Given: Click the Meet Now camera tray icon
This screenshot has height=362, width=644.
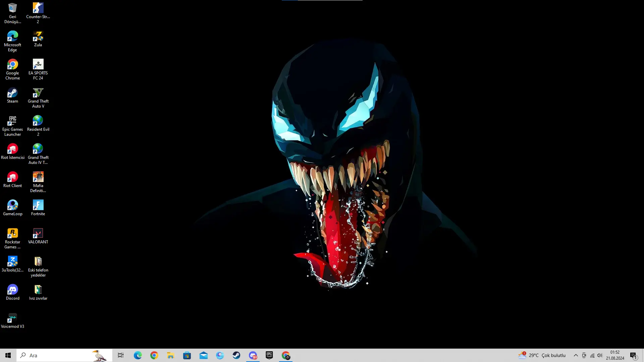Looking at the screenshot, I should tap(584, 355).
